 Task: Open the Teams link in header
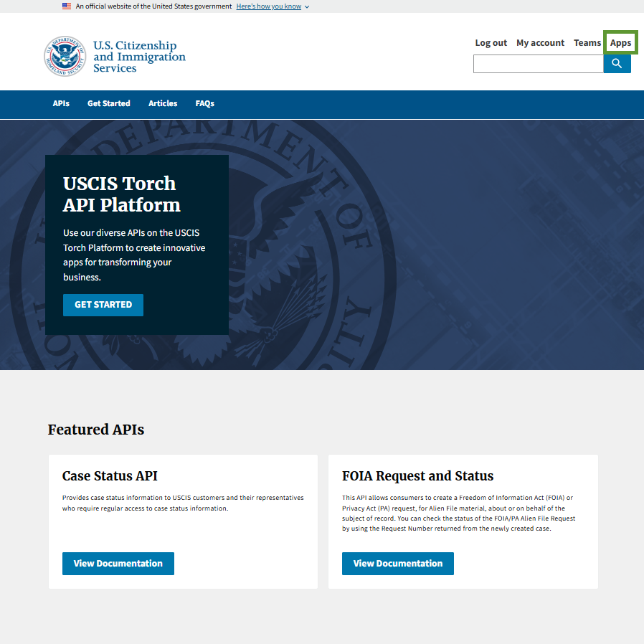pyautogui.click(x=587, y=43)
